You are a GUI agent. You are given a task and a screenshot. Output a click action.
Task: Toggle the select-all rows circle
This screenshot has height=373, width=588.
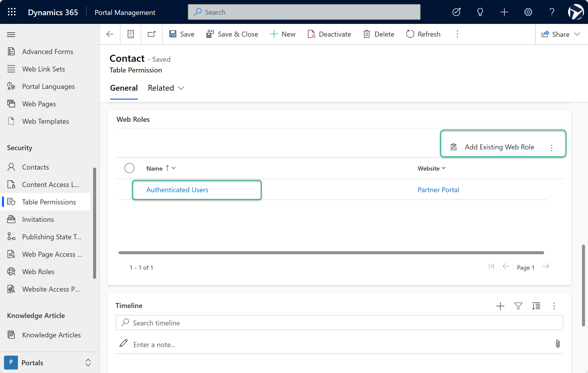[129, 168]
